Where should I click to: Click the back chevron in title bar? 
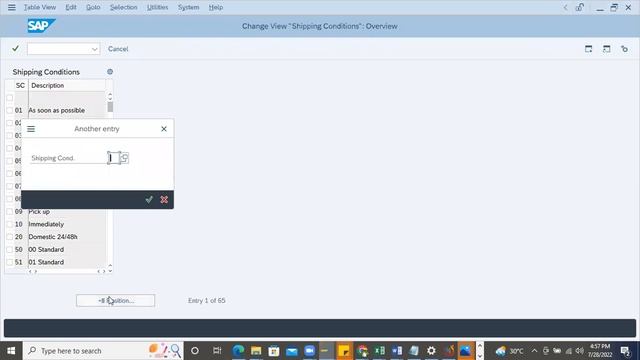coord(565,7)
